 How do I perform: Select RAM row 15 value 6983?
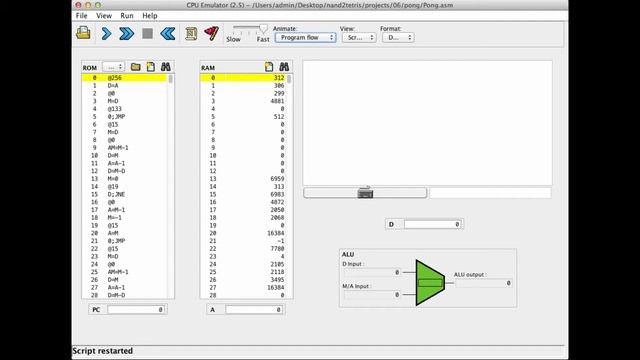pyautogui.click(x=243, y=194)
